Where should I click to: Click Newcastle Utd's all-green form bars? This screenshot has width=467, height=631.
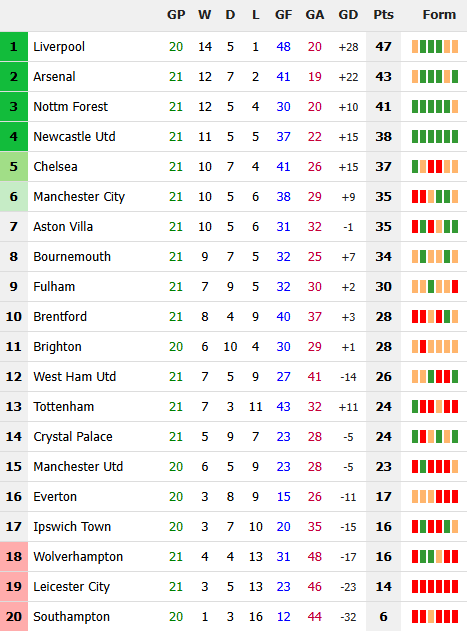[435, 137]
